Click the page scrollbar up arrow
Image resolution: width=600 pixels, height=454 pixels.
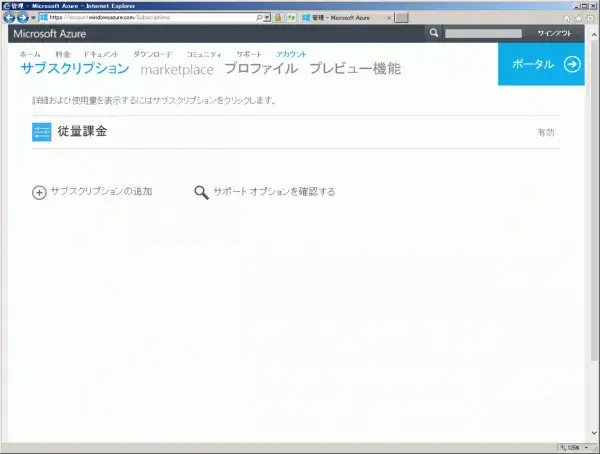pyautogui.click(x=594, y=35)
